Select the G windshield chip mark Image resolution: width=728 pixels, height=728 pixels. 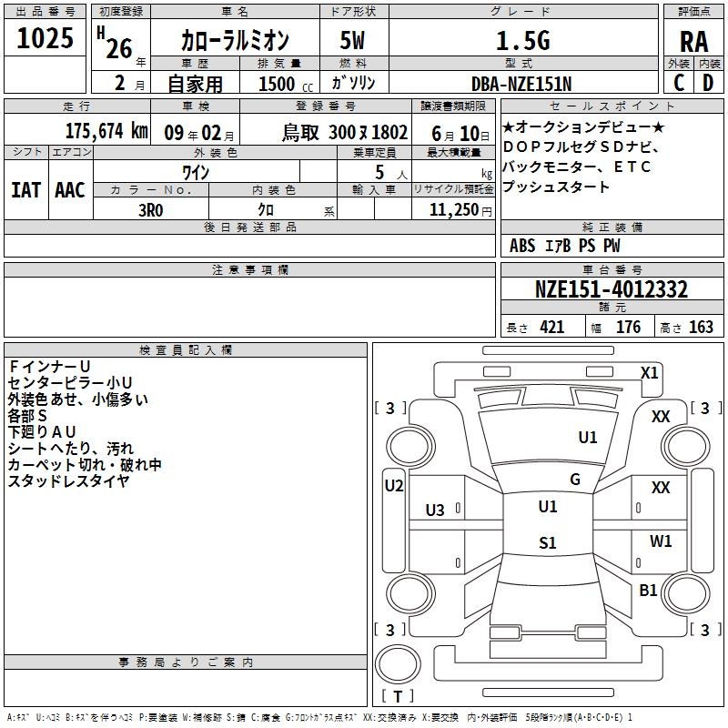click(574, 479)
